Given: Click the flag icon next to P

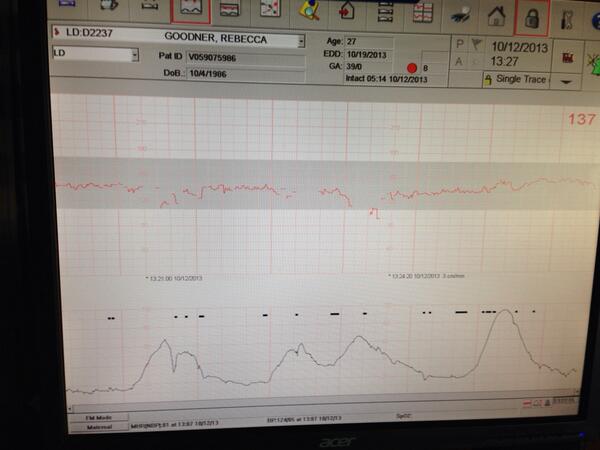Looking at the screenshot, I should [476, 44].
